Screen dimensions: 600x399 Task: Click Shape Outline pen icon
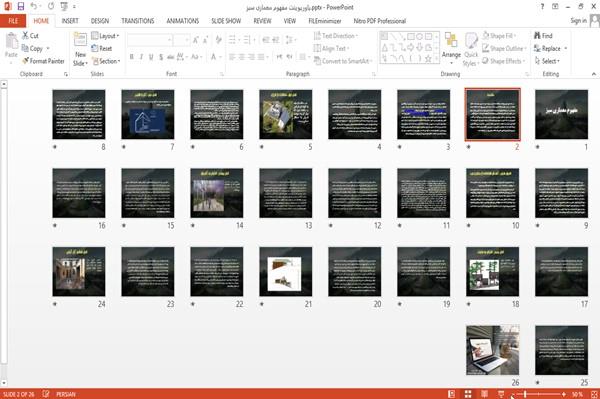[x=486, y=48]
